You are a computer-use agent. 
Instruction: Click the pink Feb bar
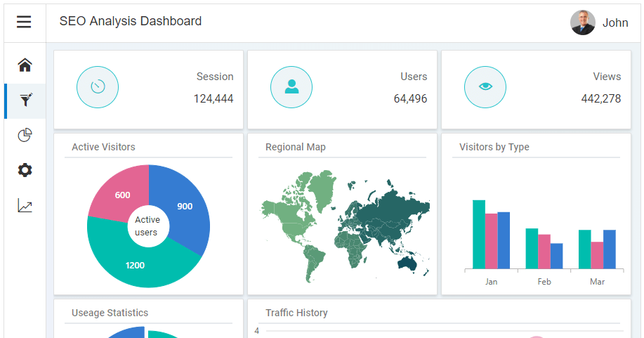click(x=544, y=252)
